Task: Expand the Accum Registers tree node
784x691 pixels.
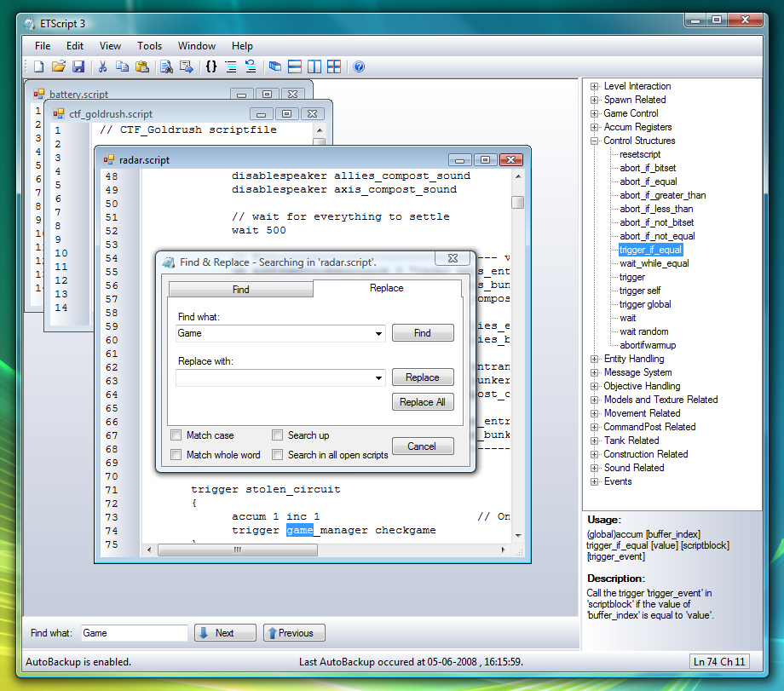Action: (594, 127)
